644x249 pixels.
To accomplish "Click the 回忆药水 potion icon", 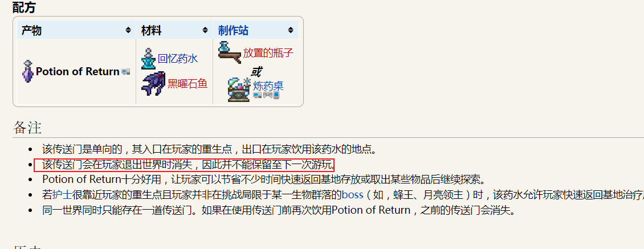I will point(148,59).
